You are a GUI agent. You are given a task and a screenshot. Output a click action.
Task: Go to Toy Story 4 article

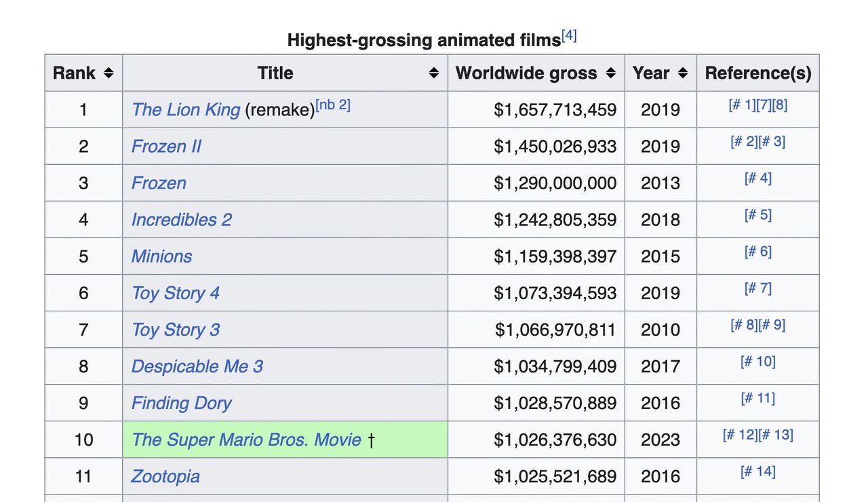[x=175, y=293]
